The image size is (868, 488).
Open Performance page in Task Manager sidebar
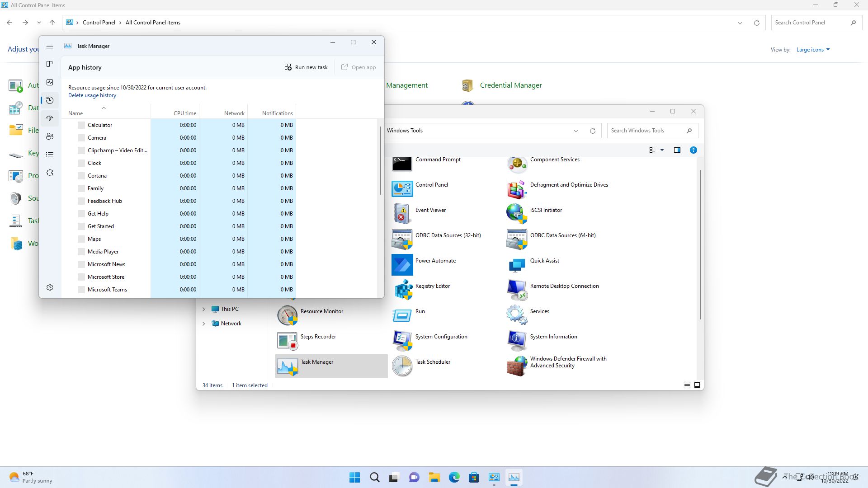[x=50, y=82]
